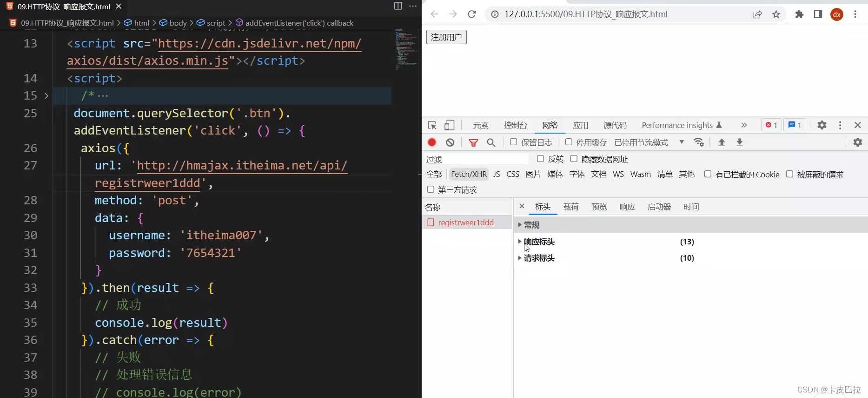
Task: Unfold the collapsed comment at line 15
Action: click(x=46, y=95)
